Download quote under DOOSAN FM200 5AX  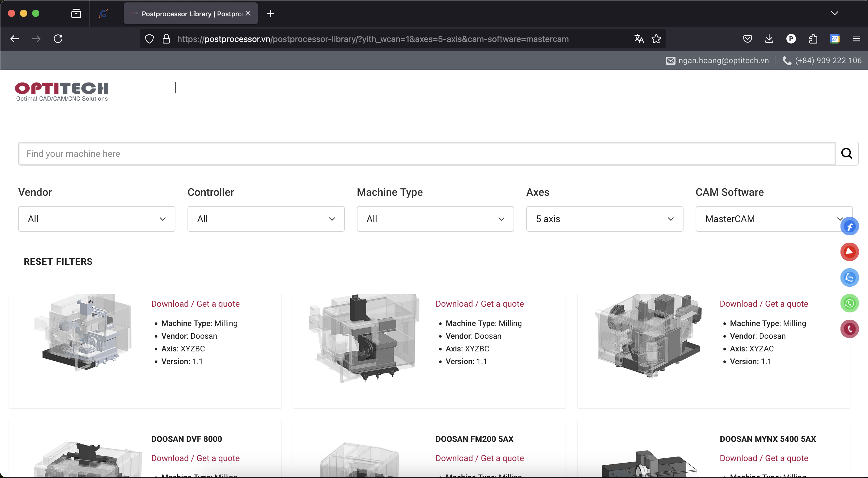point(479,458)
